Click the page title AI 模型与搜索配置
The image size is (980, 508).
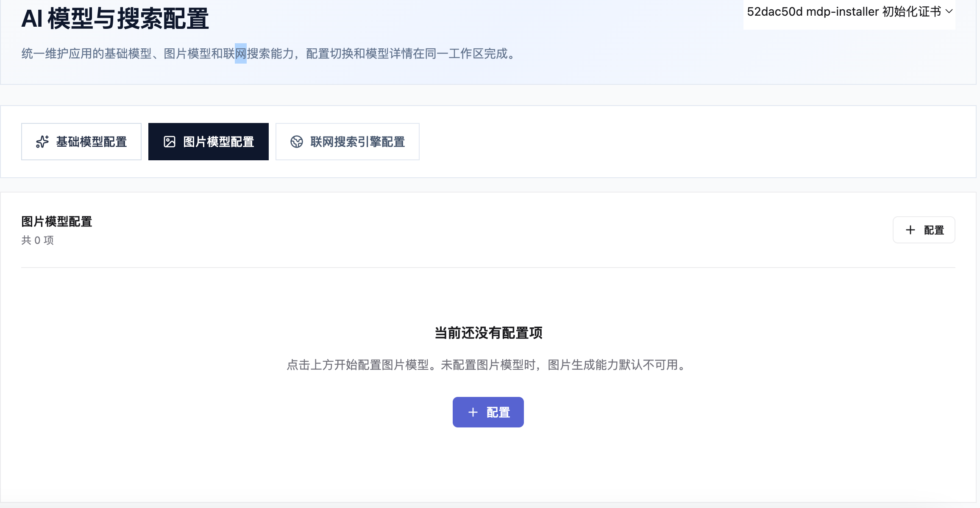[115, 19]
